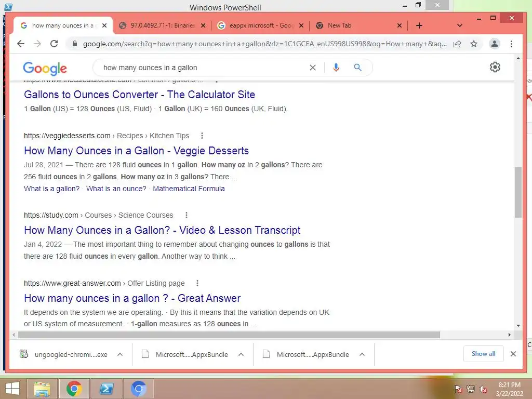
Task: Open Veggie Desserts gallon result
Action: [137, 151]
